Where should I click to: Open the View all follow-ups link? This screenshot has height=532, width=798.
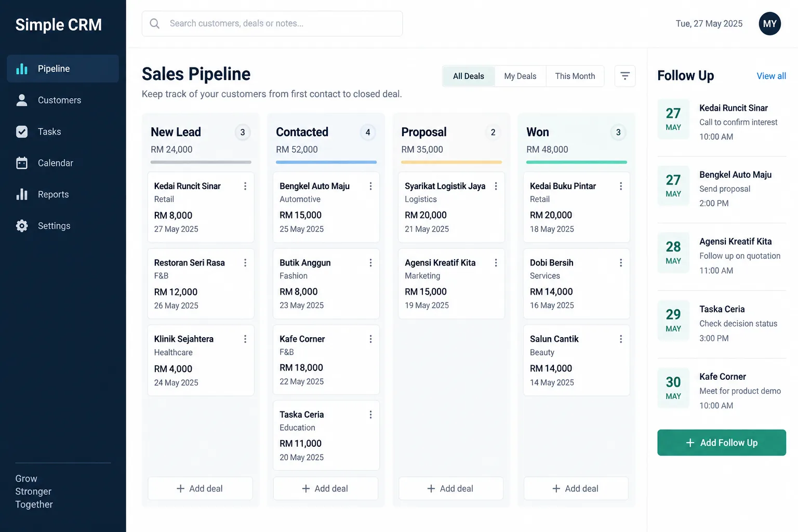pos(771,76)
